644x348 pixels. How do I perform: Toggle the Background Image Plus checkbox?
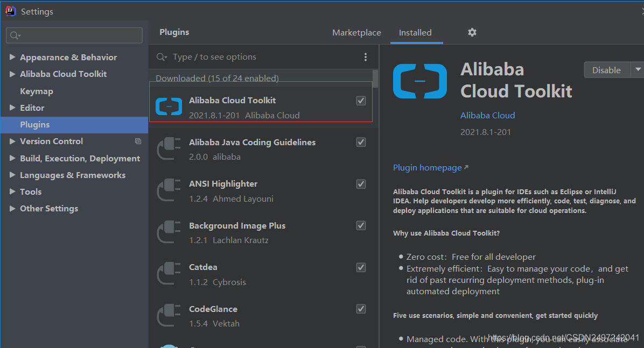coord(361,225)
